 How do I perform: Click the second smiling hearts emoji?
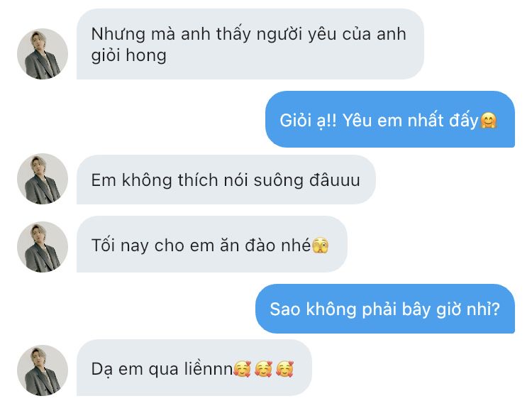[x=263, y=369]
